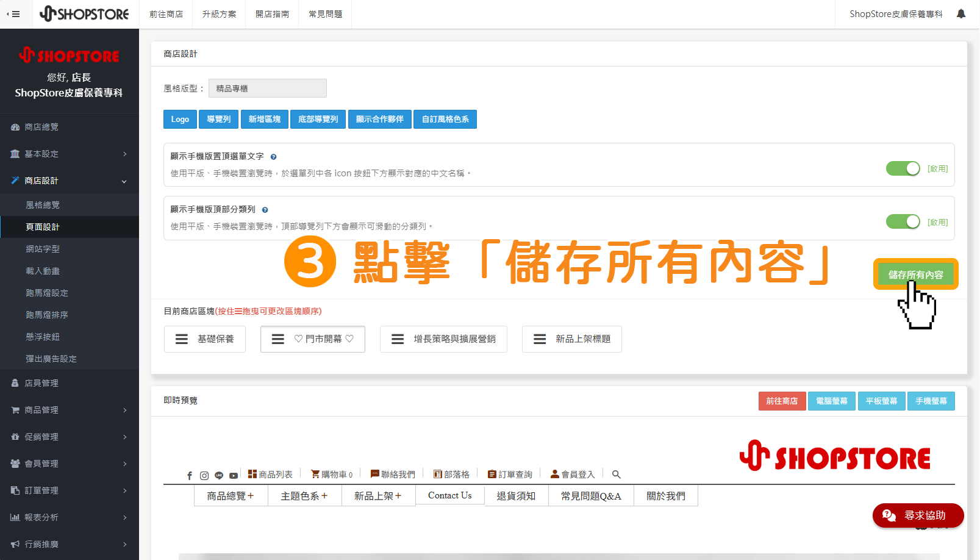The height and width of the screenshot is (560, 980).
Task: Expand 行銷推廣 in sidebar
Action: tap(70, 544)
